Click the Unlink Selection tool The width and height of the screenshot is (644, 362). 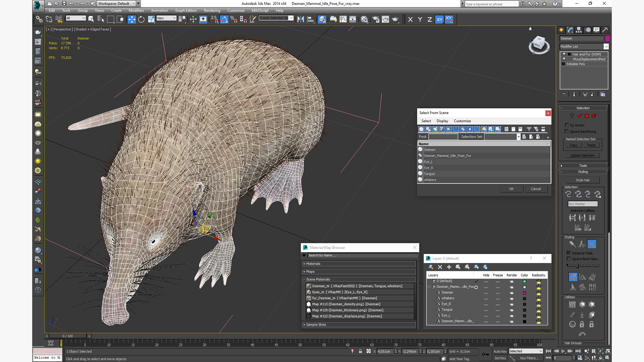49,19
